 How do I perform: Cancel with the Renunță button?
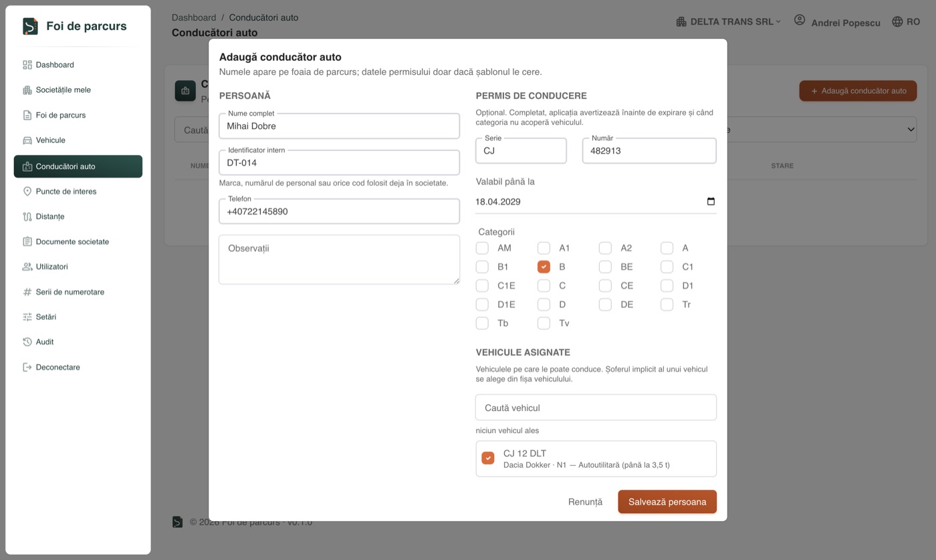coord(585,502)
